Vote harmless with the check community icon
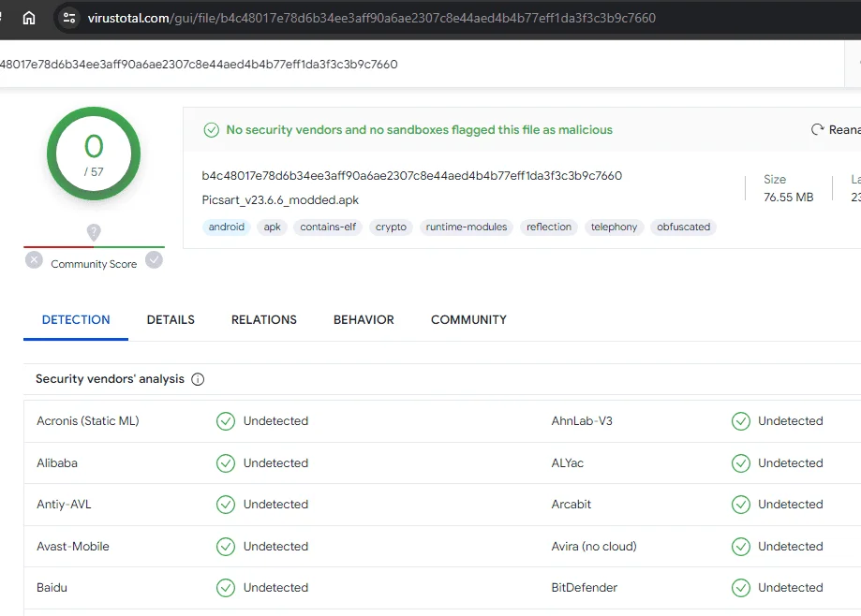Image resolution: width=861 pixels, height=616 pixels. click(x=154, y=259)
